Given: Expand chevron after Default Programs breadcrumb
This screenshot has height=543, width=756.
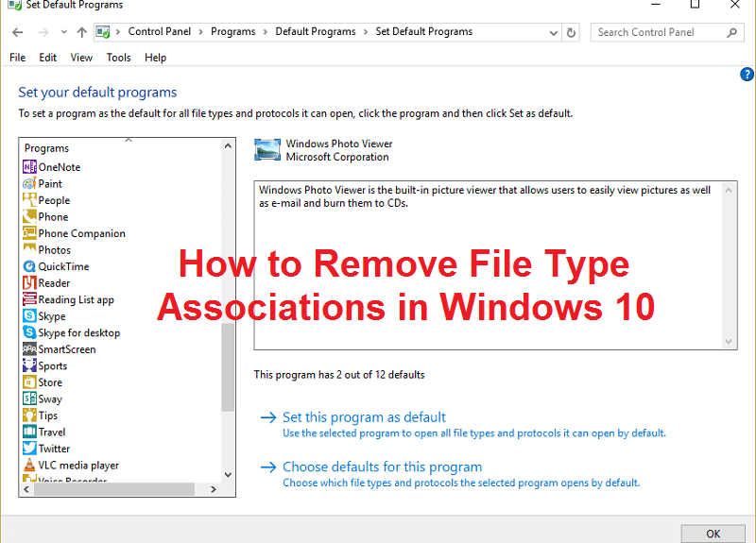Looking at the screenshot, I should point(366,32).
